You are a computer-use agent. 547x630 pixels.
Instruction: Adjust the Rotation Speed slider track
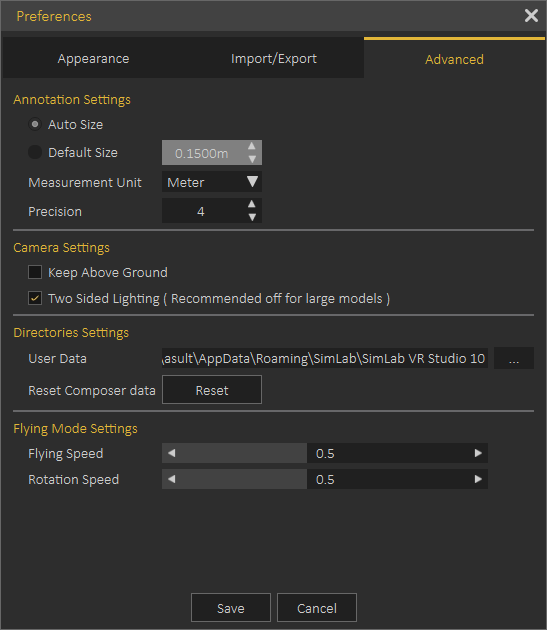[325, 479]
